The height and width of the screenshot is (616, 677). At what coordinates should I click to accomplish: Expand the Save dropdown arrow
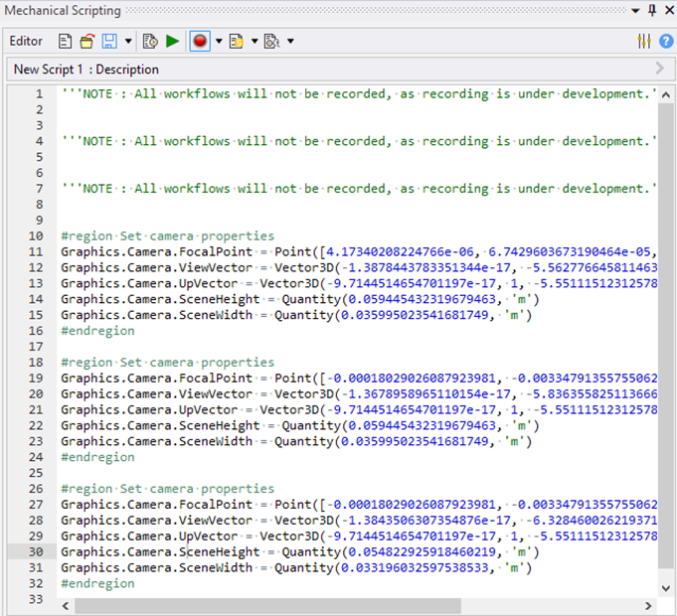(127, 41)
